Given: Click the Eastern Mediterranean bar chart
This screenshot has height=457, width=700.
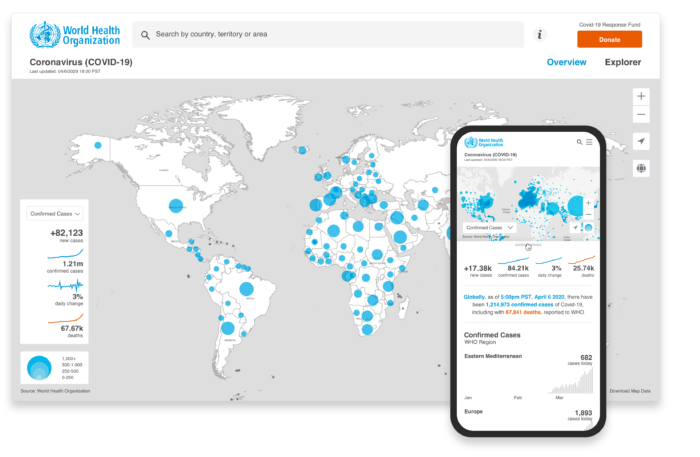Looking at the screenshot, I should pyautogui.click(x=571, y=381).
